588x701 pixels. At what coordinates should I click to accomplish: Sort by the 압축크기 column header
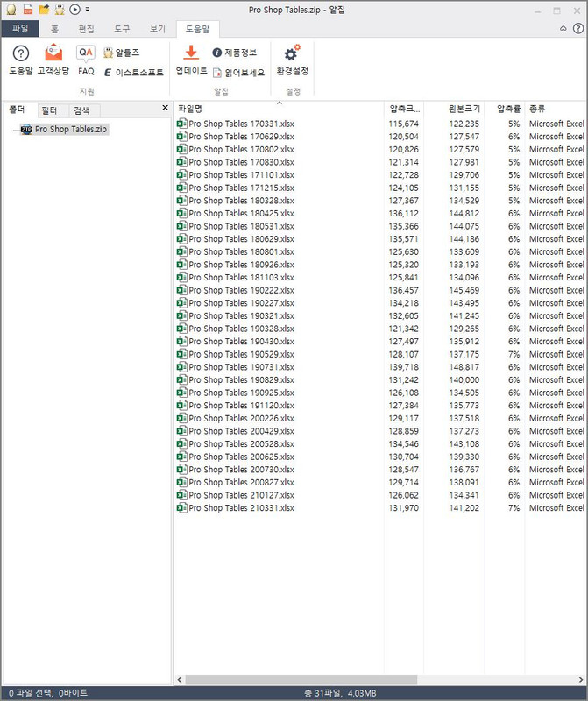(x=404, y=109)
